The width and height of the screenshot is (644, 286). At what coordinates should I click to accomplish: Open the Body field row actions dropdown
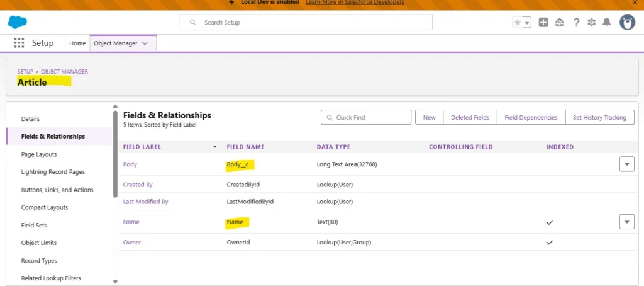click(x=627, y=164)
